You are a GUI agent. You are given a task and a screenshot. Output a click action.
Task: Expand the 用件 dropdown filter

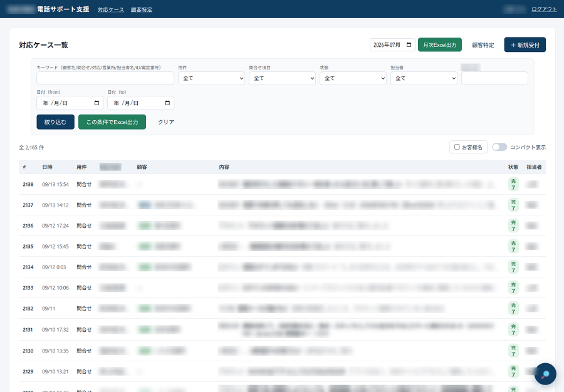click(212, 78)
